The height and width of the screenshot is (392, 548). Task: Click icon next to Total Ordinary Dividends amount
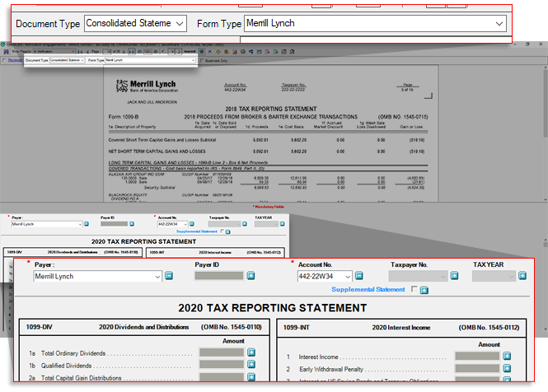tap(251, 353)
